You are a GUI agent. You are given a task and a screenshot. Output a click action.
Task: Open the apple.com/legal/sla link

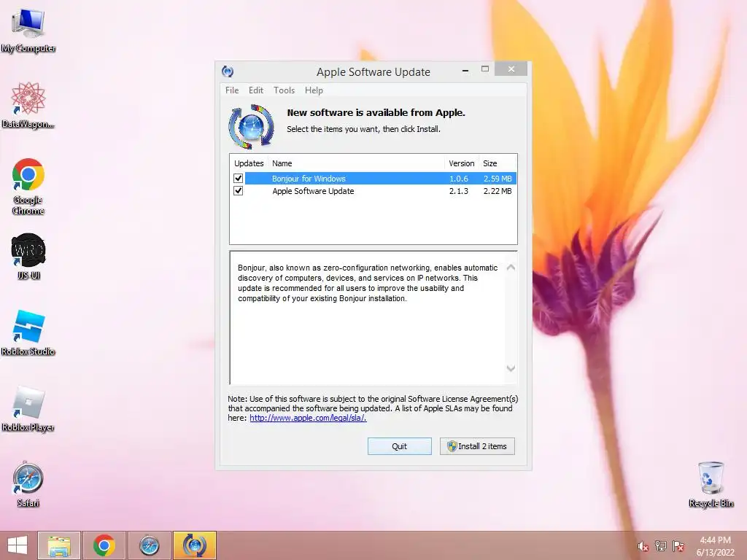coord(308,418)
